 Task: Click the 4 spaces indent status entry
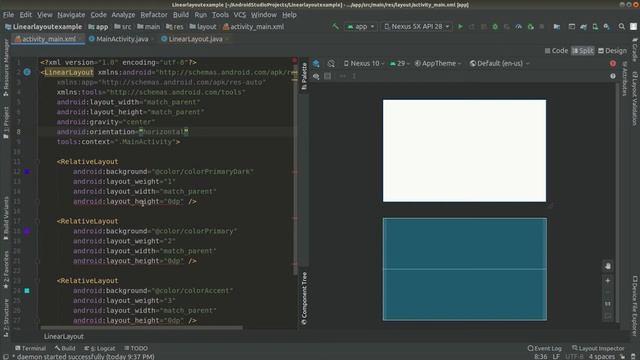pyautogui.click(x=602, y=356)
